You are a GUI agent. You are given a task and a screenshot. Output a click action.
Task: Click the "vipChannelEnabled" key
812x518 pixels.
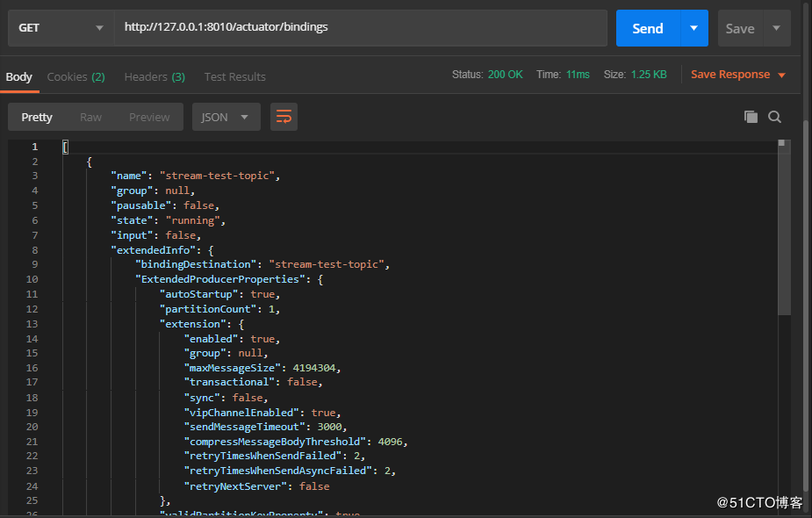coord(241,413)
